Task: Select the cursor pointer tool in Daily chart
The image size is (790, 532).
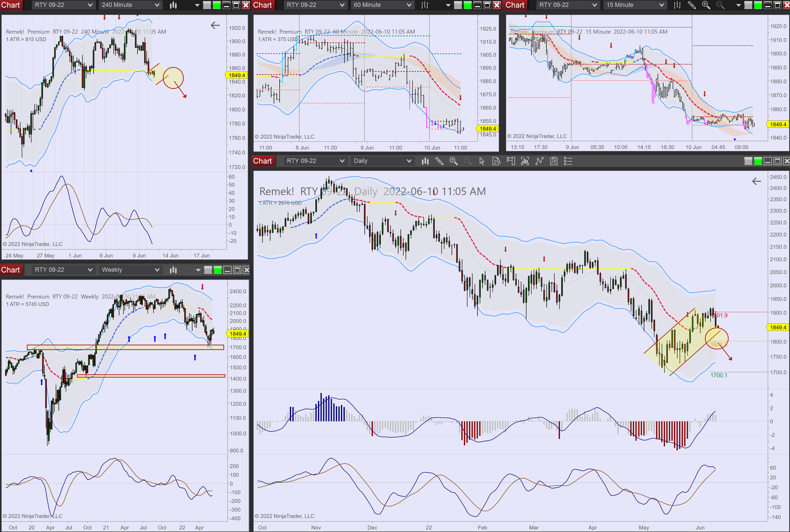Action: click(x=482, y=161)
